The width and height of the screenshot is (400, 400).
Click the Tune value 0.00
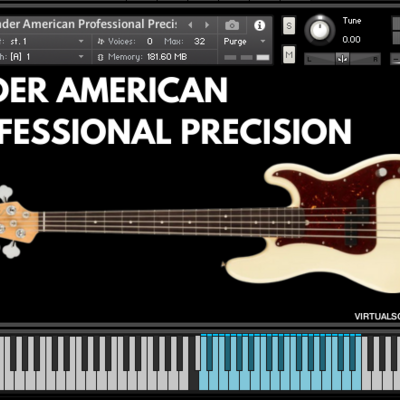tap(351, 40)
